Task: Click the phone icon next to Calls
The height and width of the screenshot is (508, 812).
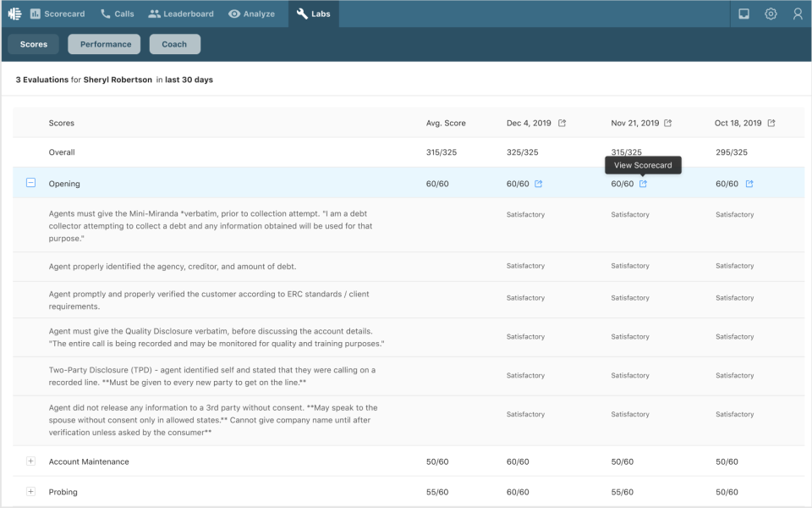Action: click(105, 14)
